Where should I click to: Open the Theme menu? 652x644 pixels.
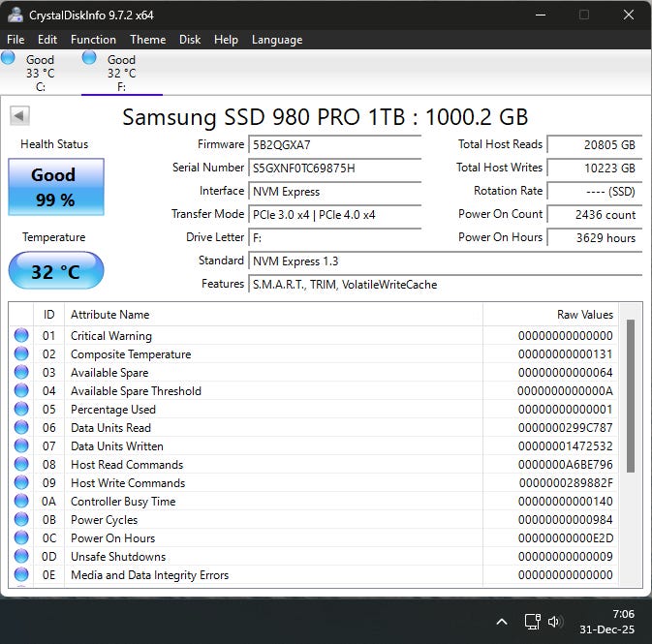(147, 40)
